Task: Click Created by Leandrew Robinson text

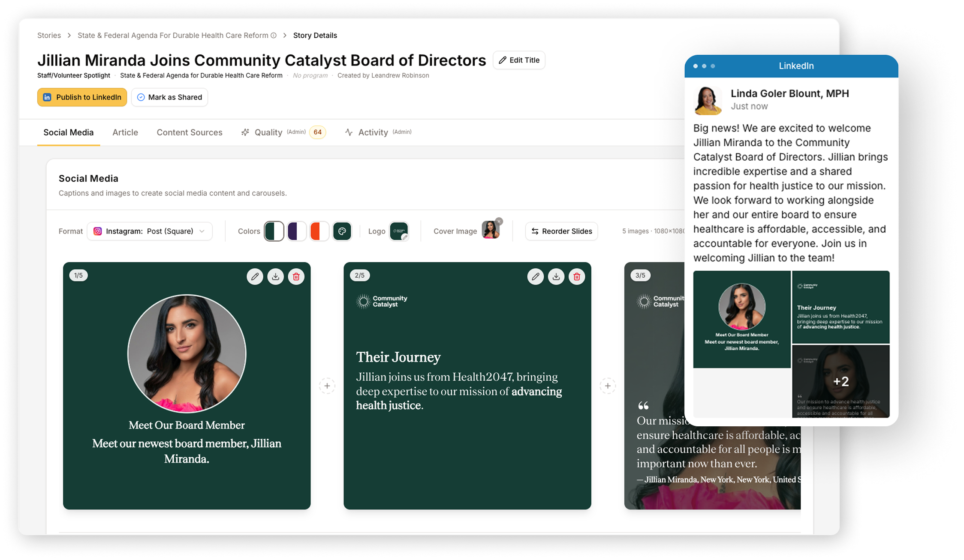Action: coord(383,75)
